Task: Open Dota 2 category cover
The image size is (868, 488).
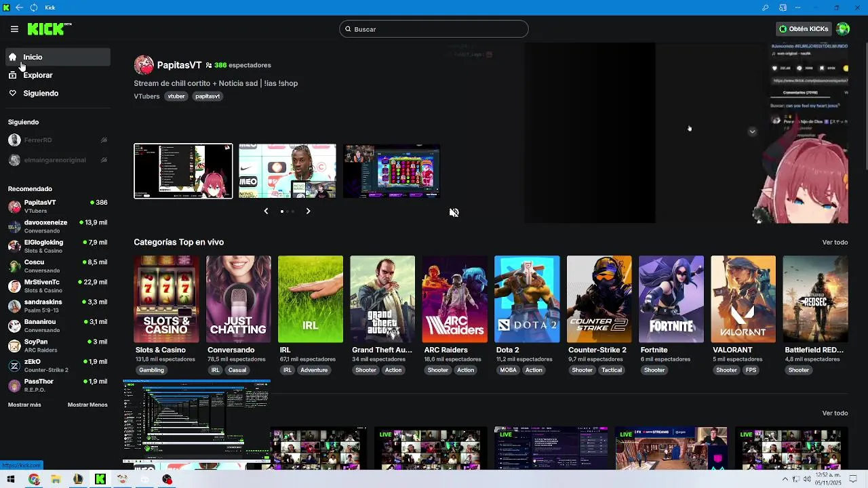Action: pyautogui.click(x=527, y=299)
